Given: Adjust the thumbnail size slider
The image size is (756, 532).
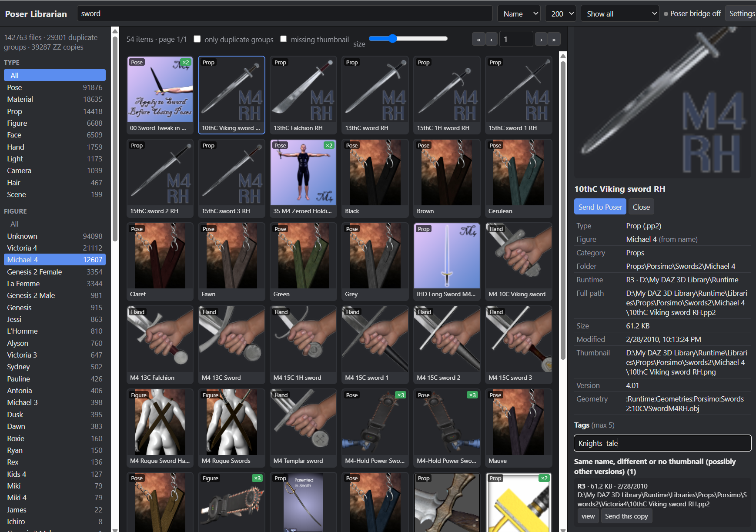Looking at the screenshot, I should click(408, 38).
